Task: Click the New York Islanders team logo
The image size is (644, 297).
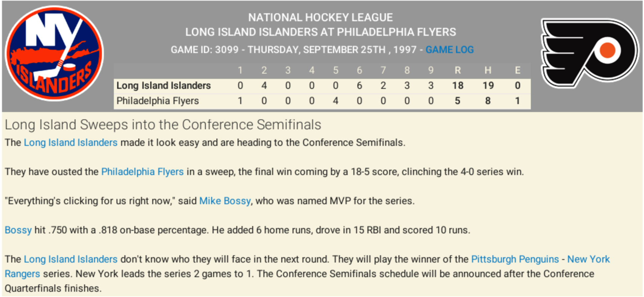Action: point(54,54)
